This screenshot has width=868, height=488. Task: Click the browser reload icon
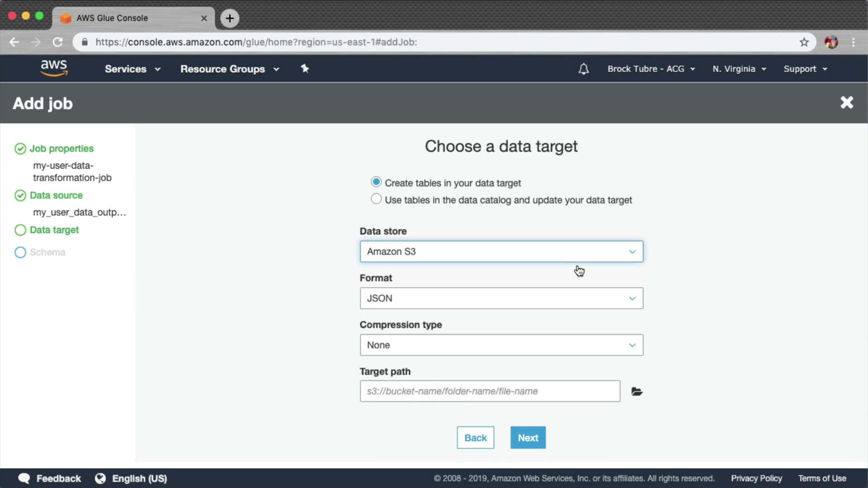(57, 42)
